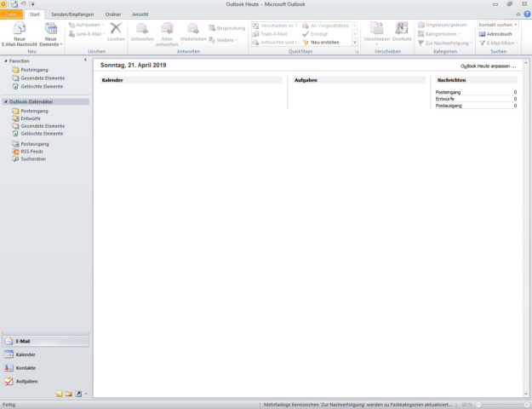Click Ungelesen/gelesen in the ribbon
The height and width of the screenshot is (409, 532).
click(x=443, y=25)
